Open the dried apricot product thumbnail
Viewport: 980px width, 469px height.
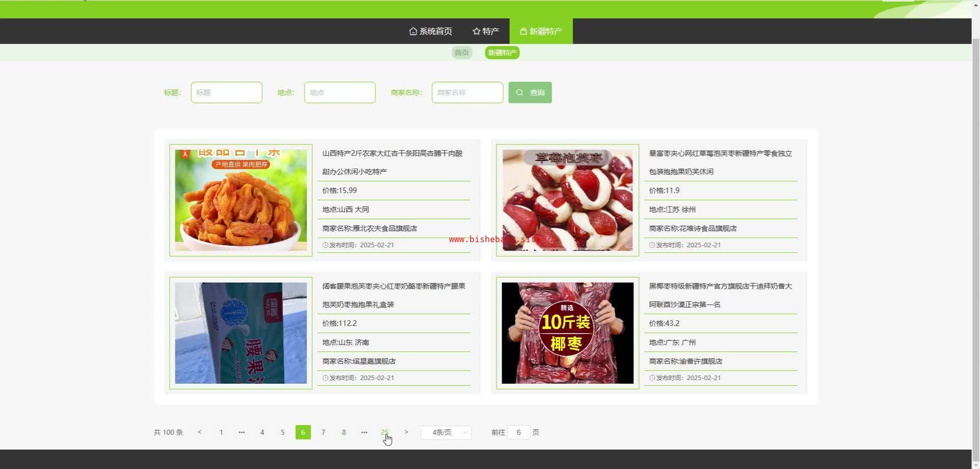click(x=241, y=200)
